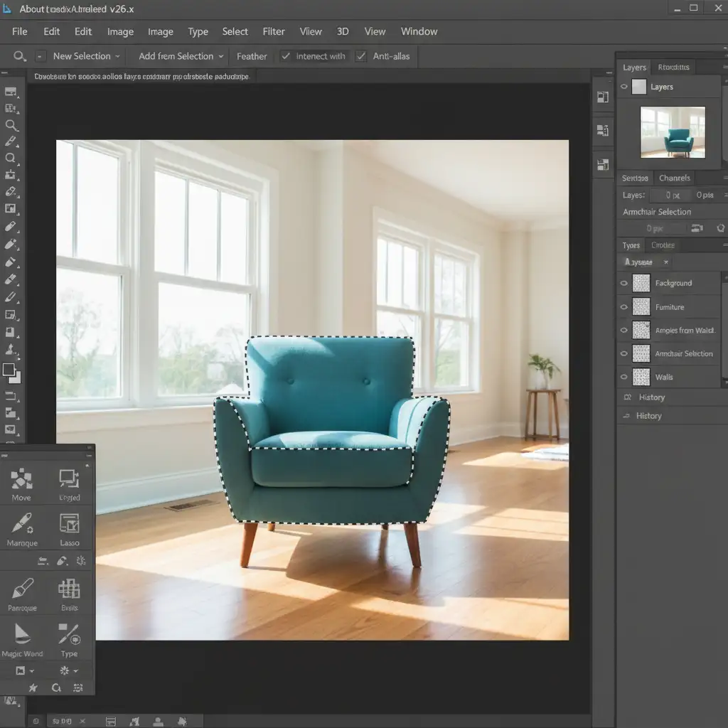Click the search icon in options bar
Image resolution: width=728 pixels, height=728 pixels.
point(19,56)
